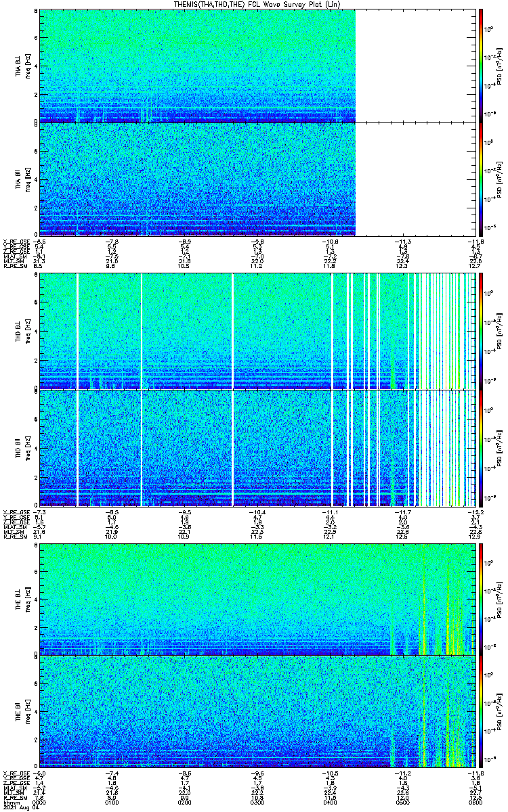Click the PSD color bar beside THE B-perpendicular
Viewport: 508px width, 812px height.
point(481,598)
